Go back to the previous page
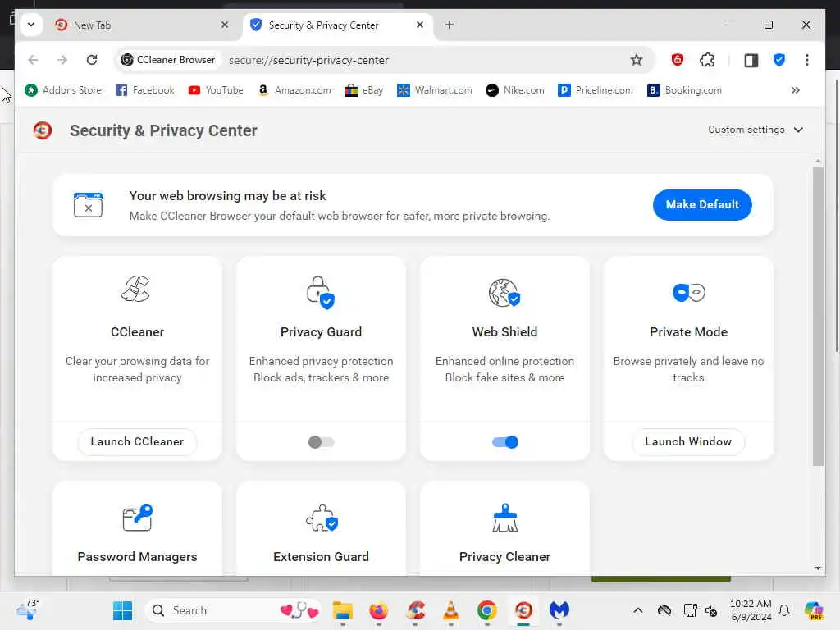The height and width of the screenshot is (630, 840). click(33, 60)
